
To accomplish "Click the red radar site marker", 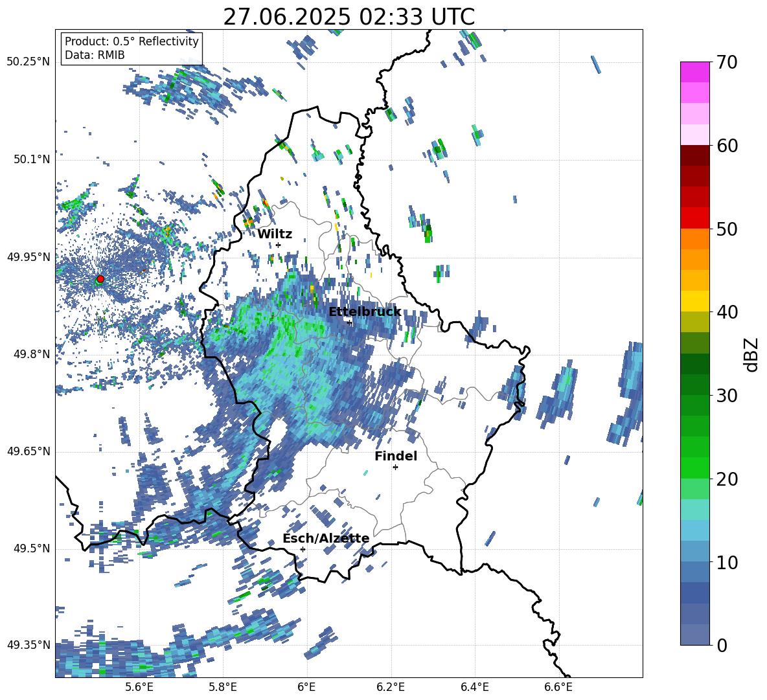I will click(x=100, y=279).
